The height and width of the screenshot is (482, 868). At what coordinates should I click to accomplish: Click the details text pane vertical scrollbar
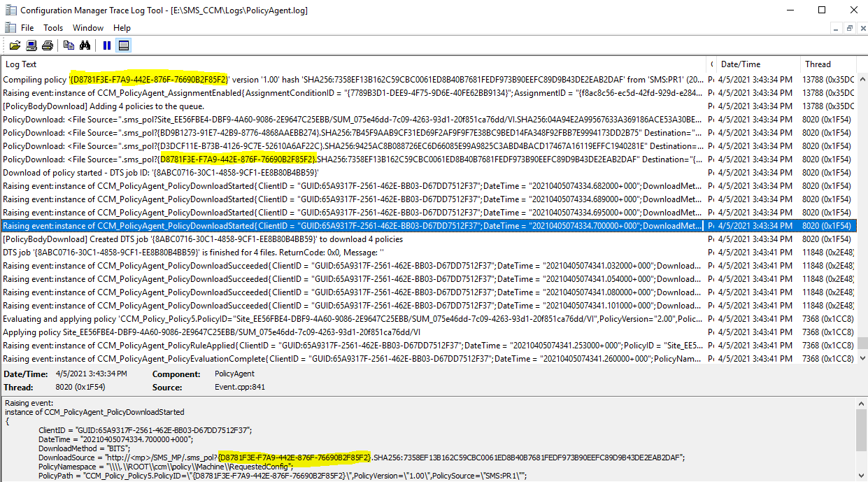click(862, 439)
